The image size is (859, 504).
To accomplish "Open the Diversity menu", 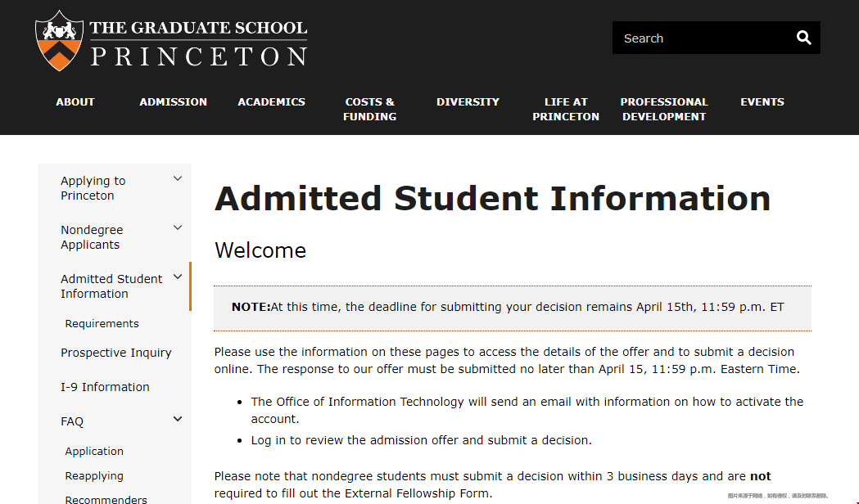I will pos(468,101).
